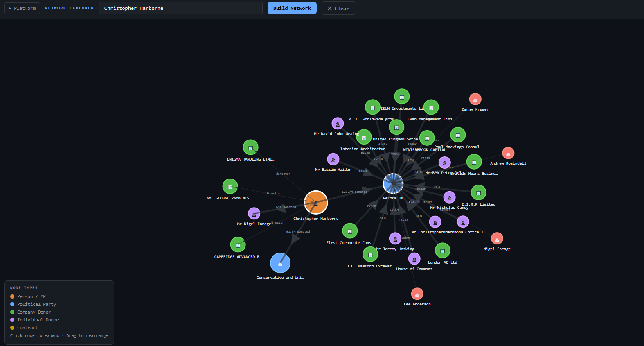The width and height of the screenshot is (644, 346).
Task: Select the Mr Bassim Haidar donor node
Action: click(x=333, y=159)
